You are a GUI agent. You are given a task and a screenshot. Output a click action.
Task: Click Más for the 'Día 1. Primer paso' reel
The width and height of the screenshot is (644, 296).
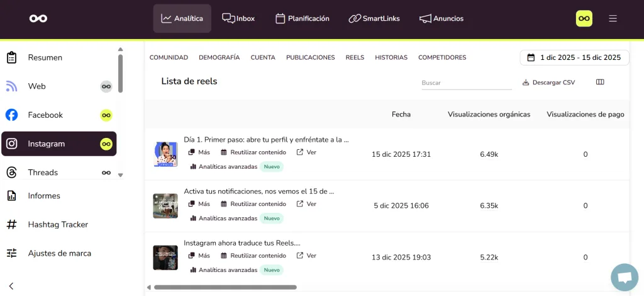coord(199,152)
